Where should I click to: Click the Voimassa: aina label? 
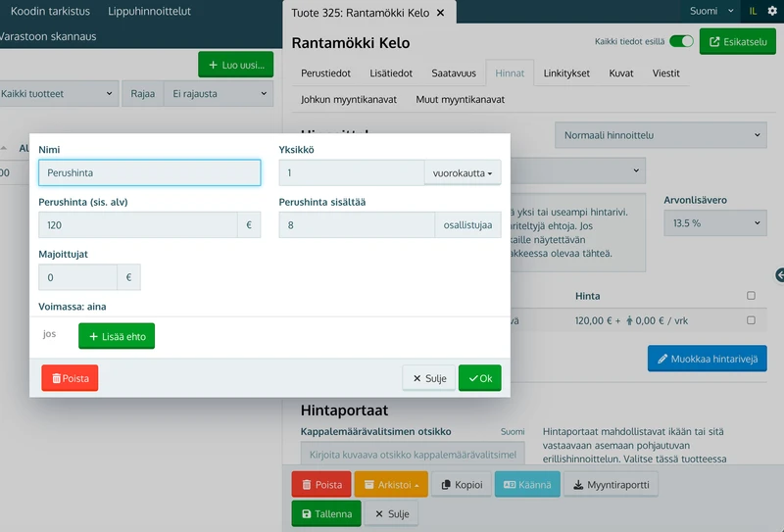click(72, 307)
